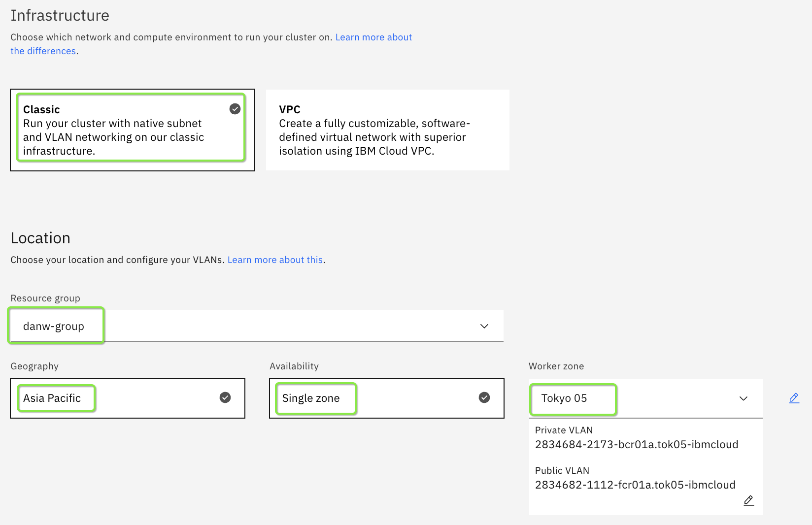
Task: Select the Classic infrastructure option
Action: [x=132, y=130]
